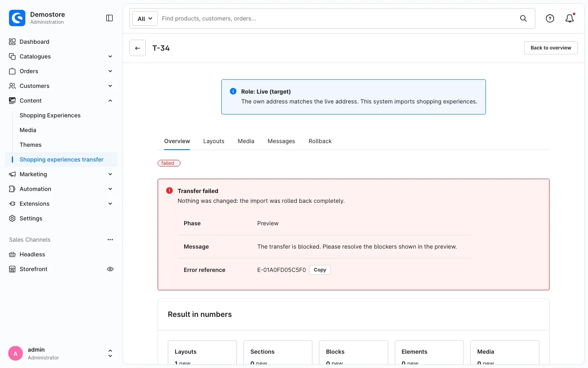Click the Demostore logo icon

17,18
